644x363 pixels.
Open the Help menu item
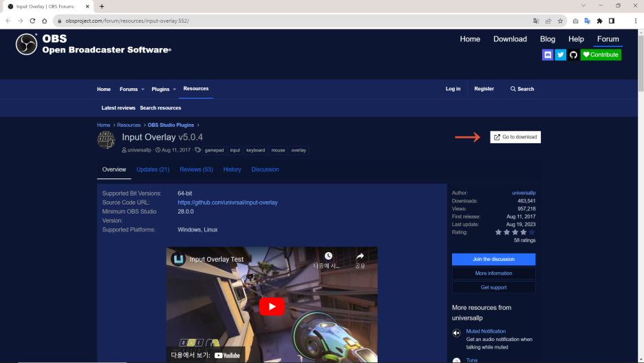click(x=576, y=39)
